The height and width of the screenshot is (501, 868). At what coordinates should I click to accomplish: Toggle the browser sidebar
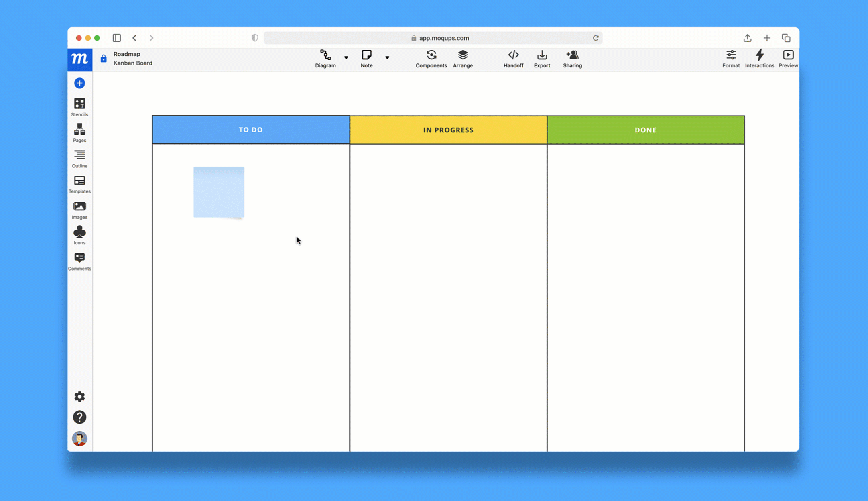tap(117, 37)
